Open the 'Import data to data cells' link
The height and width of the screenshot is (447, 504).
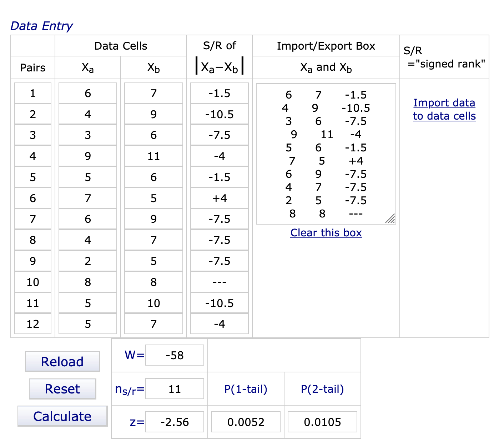pos(444,109)
